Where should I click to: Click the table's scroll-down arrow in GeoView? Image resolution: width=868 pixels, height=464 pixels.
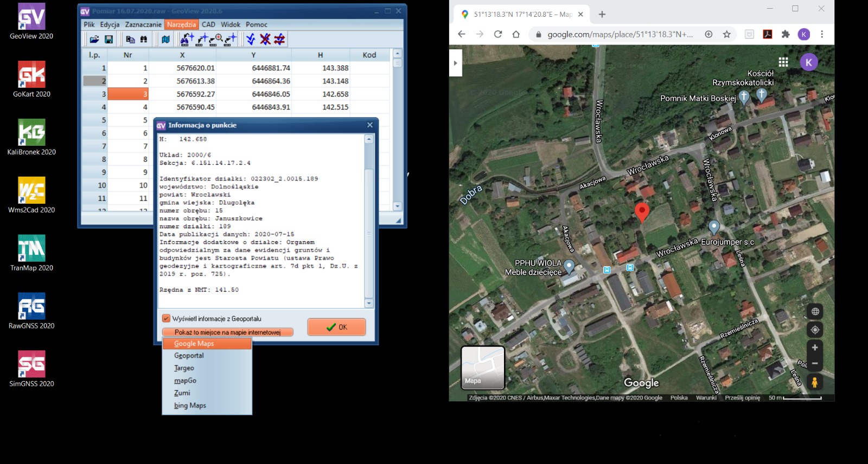point(397,206)
